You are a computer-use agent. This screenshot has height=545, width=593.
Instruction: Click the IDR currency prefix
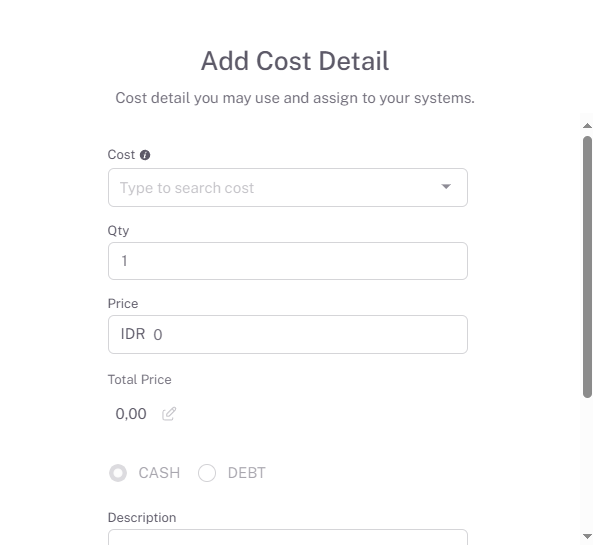(x=133, y=334)
